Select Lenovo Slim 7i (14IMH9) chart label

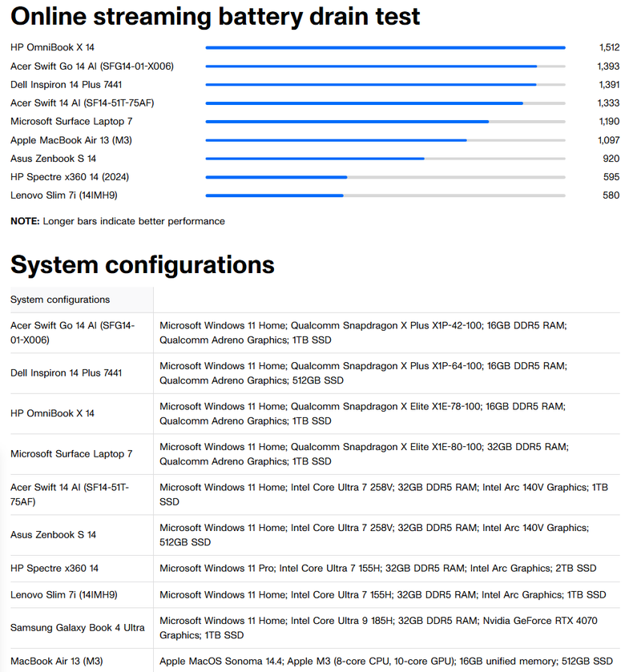64,195
